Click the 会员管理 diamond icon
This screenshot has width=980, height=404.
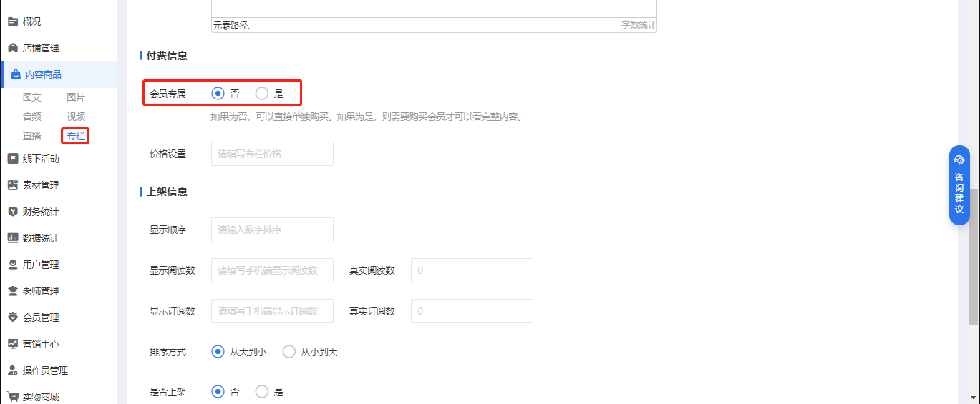pos(13,317)
